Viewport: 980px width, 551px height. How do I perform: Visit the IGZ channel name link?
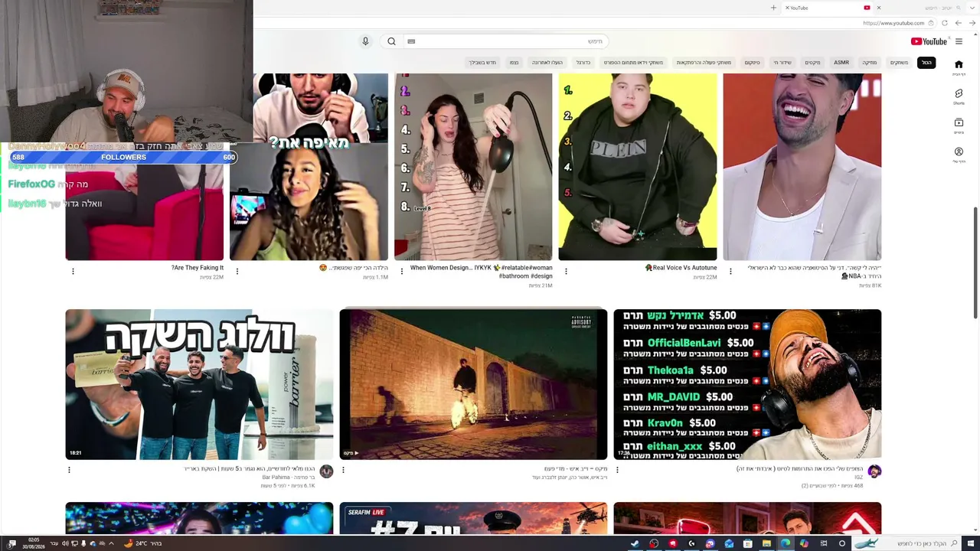[x=858, y=477]
